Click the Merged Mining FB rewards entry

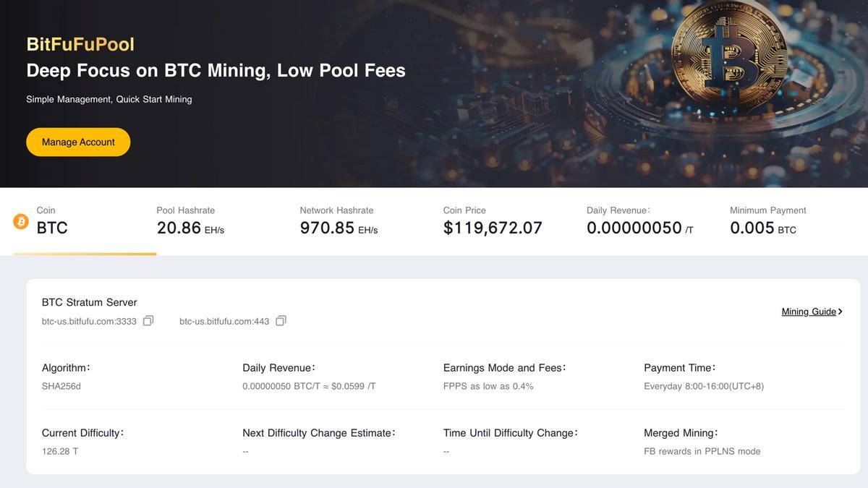click(x=702, y=450)
